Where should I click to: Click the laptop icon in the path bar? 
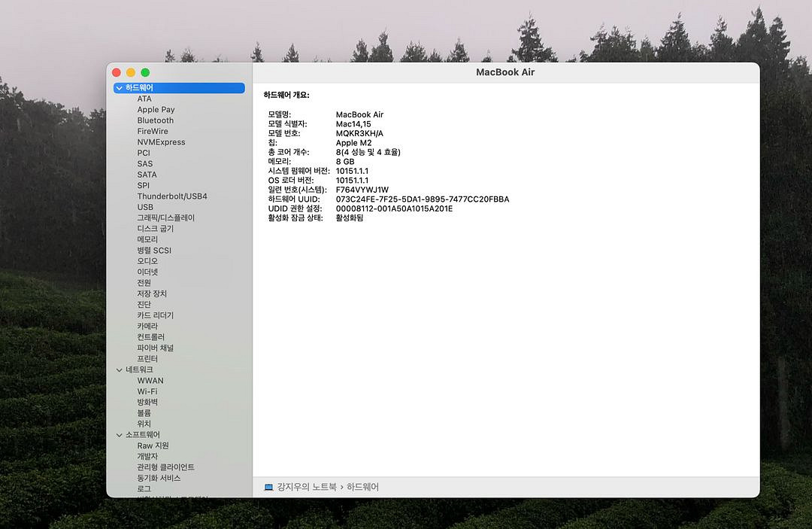pos(268,487)
